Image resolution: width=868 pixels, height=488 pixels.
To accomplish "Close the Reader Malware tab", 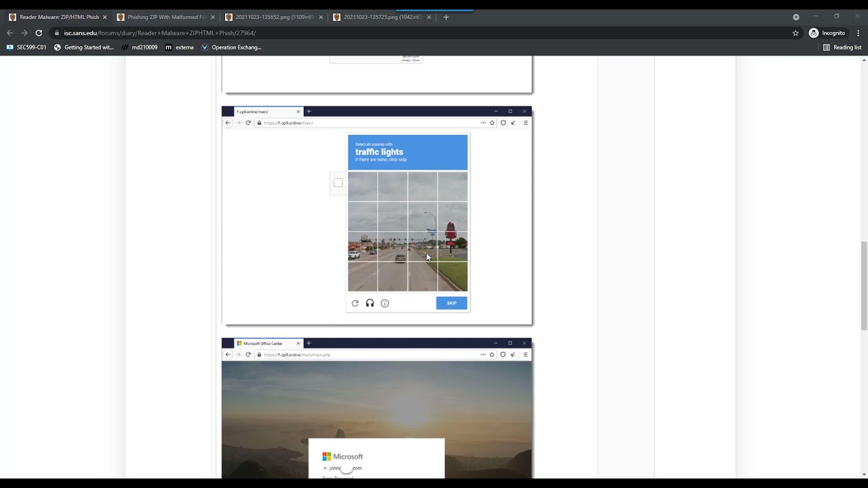I will pyautogui.click(x=104, y=17).
